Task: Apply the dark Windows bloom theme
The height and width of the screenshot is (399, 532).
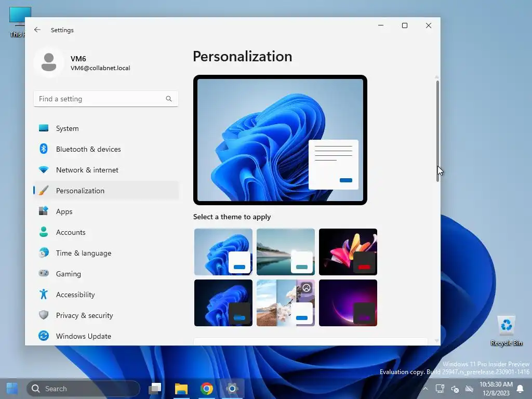Action: 223,303
